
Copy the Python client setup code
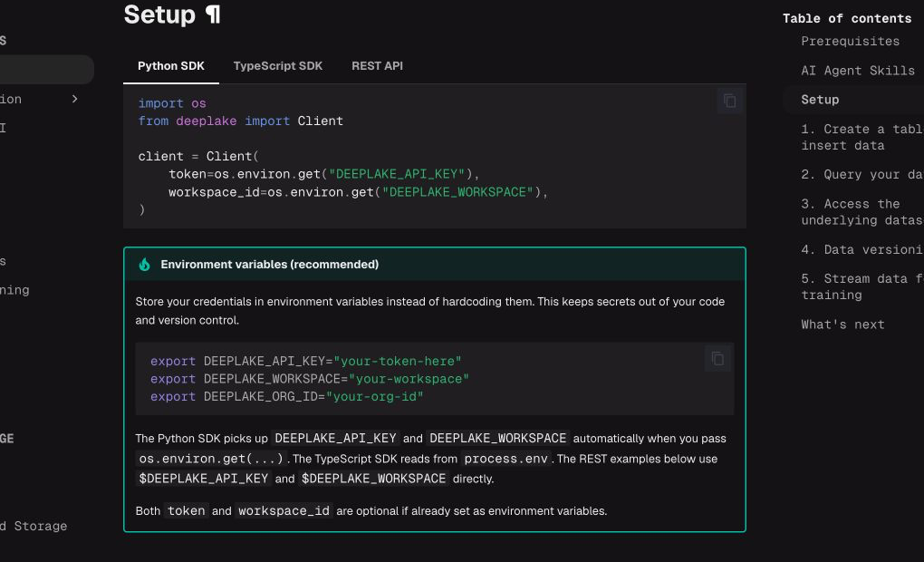pos(729,102)
